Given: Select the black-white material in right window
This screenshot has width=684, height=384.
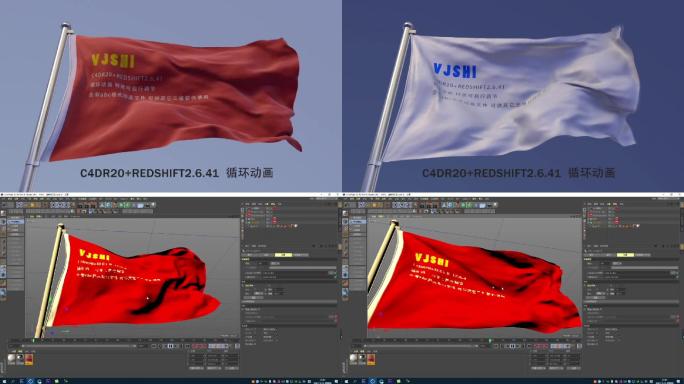Looking at the screenshot, I should (x=362, y=358).
